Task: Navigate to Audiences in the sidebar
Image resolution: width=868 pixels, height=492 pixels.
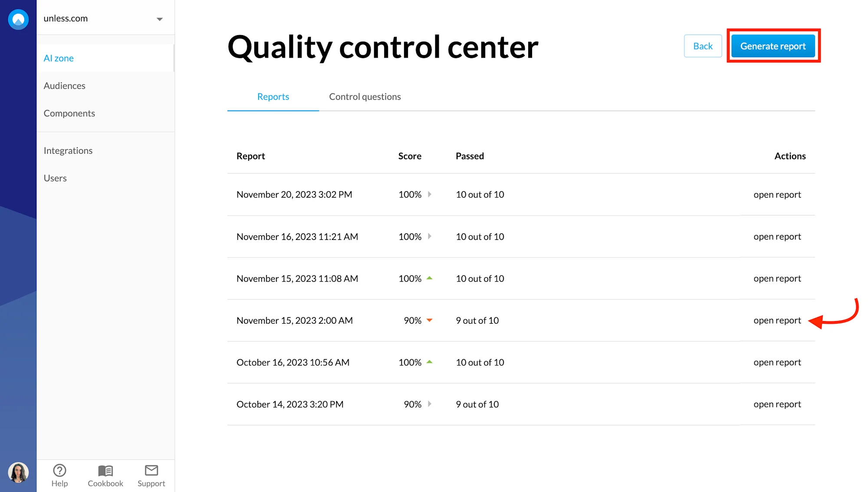Action: pos(64,85)
